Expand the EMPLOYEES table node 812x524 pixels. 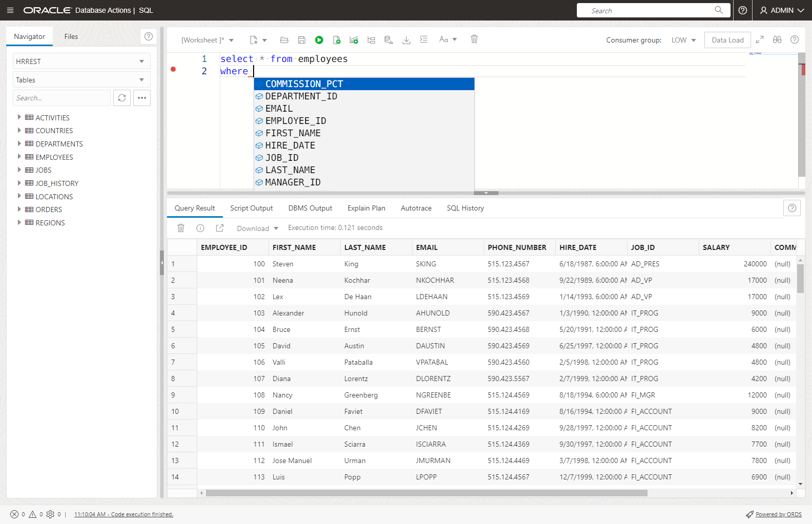point(19,157)
